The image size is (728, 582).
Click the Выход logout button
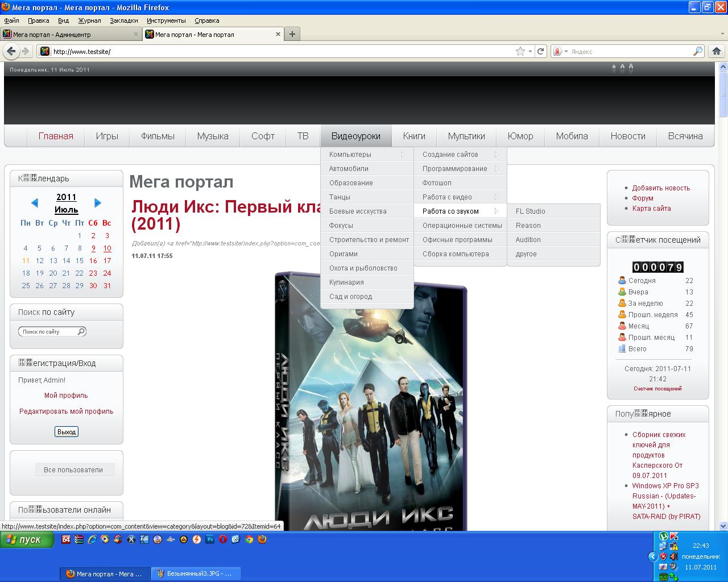coord(67,432)
